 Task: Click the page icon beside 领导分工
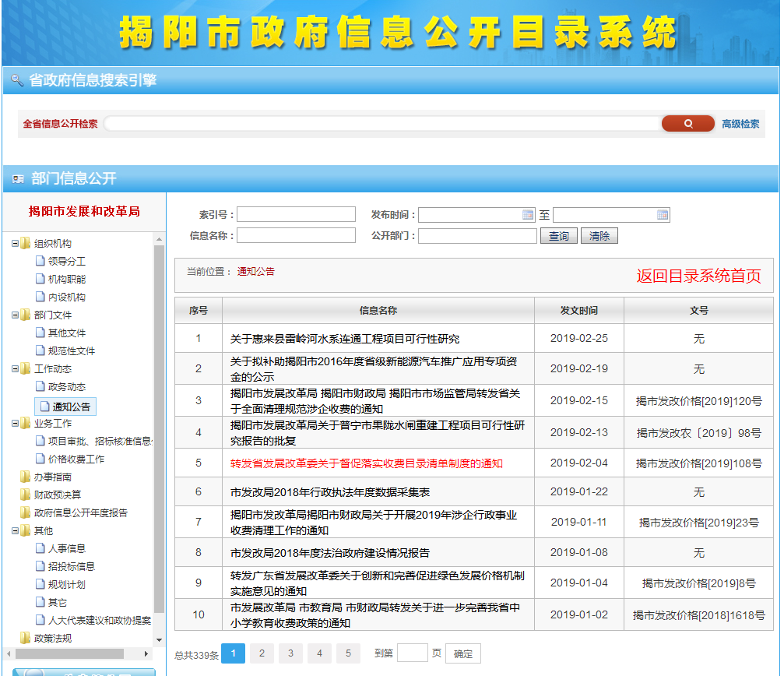[x=40, y=260]
